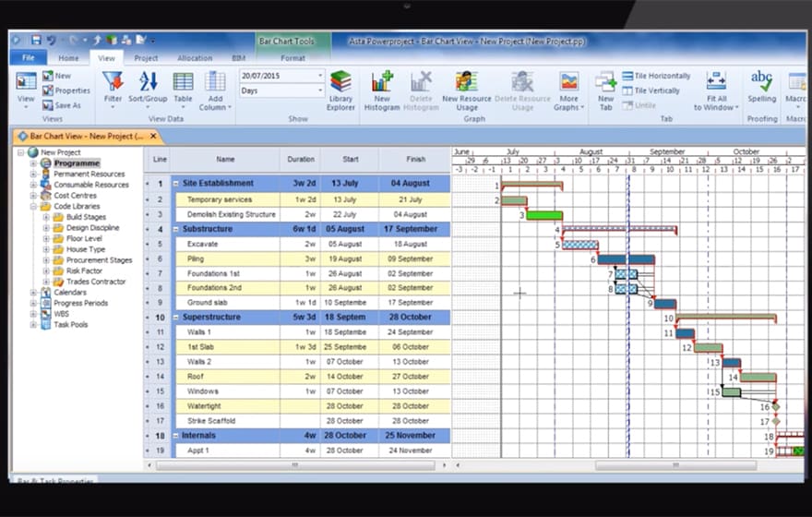The height and width of the screenshot is (517, 812).
Task: Click the Watertight milestone diamond 16
Action: [x=775, y=407]
